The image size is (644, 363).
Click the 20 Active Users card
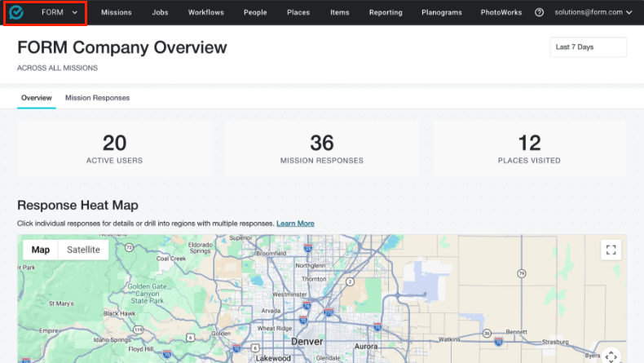114,148
